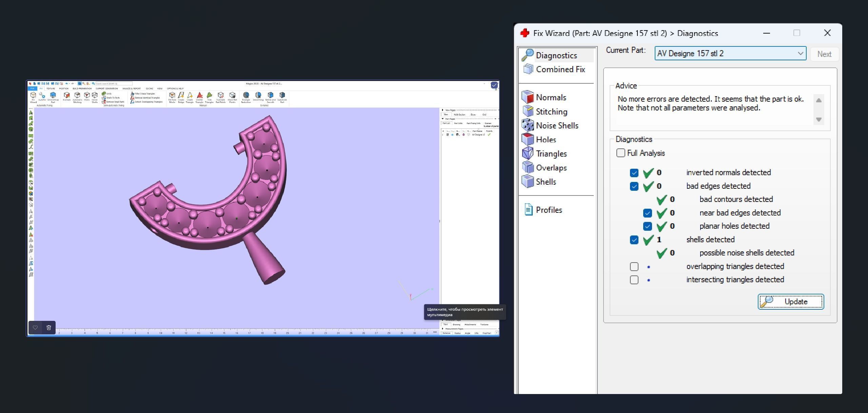
Task: Enable intersecting triangles detection checkbox
Action: (634, 280)
